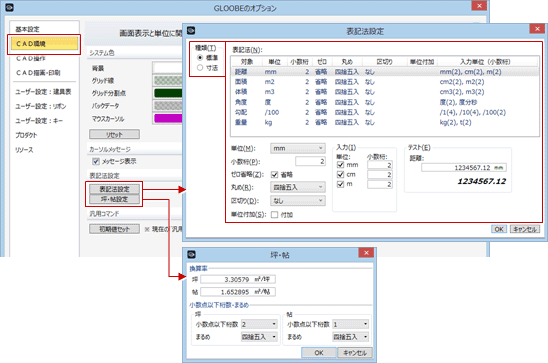Screen dimensions: 548x363
Task: Click the 対象 column header
Action: coord(247,62)
